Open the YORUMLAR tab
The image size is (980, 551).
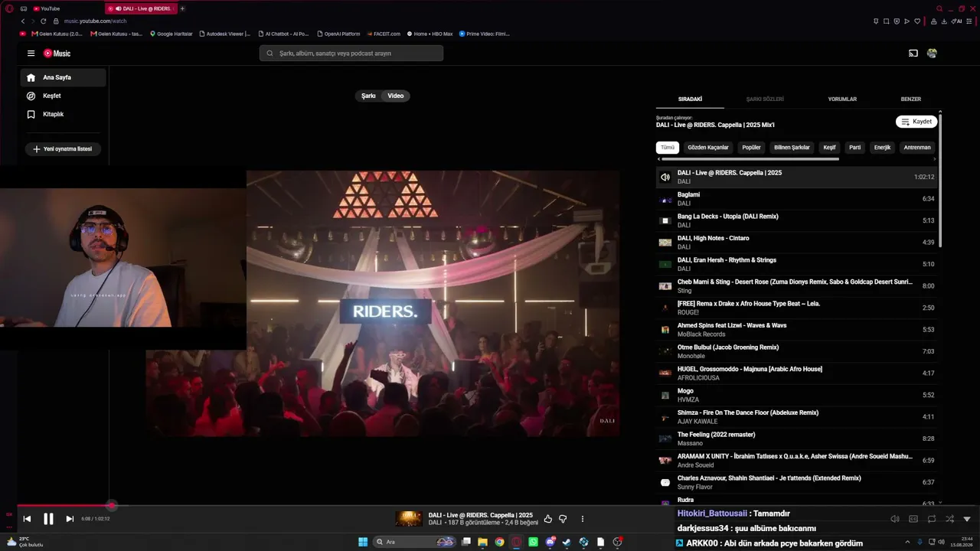point(842,99)
